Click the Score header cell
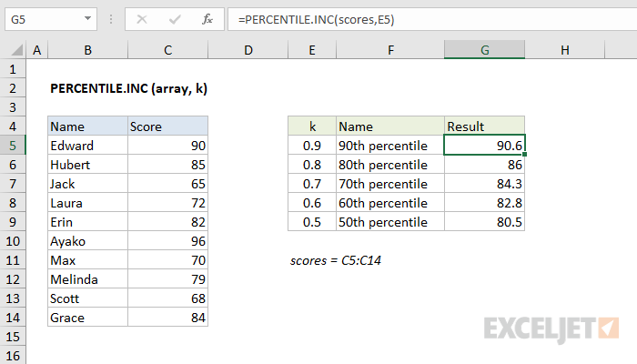 pyautogui.click(x=167, y=126)
